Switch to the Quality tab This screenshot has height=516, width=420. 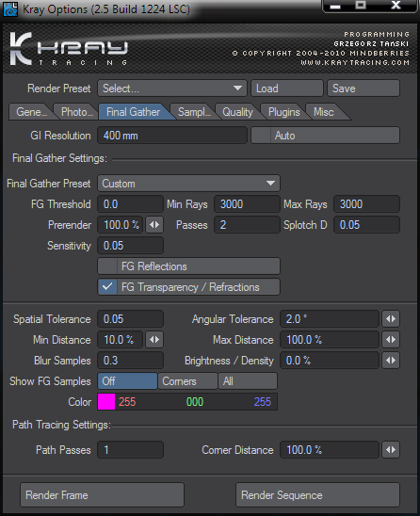click(x=237, y=112)
